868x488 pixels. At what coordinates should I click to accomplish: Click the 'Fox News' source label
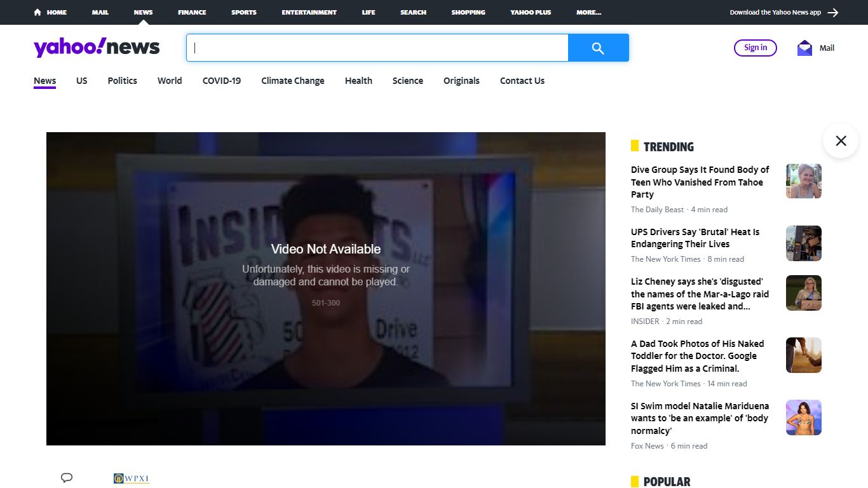647,446
